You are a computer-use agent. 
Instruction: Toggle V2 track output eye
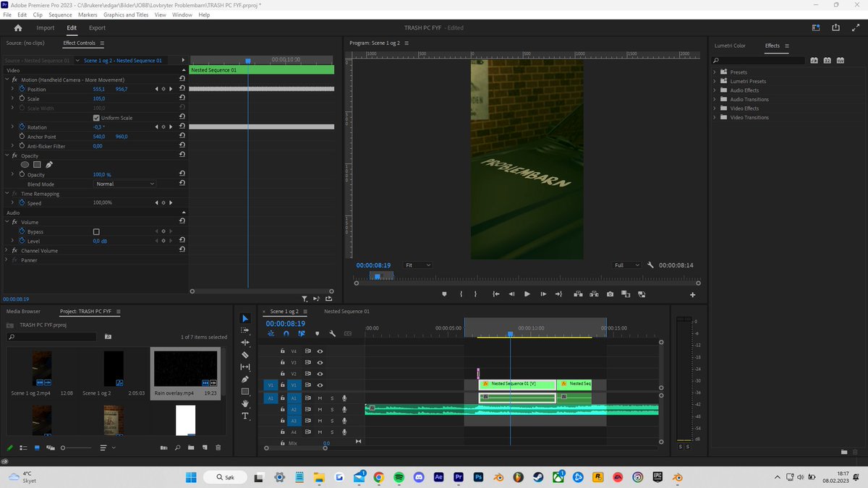320,374
